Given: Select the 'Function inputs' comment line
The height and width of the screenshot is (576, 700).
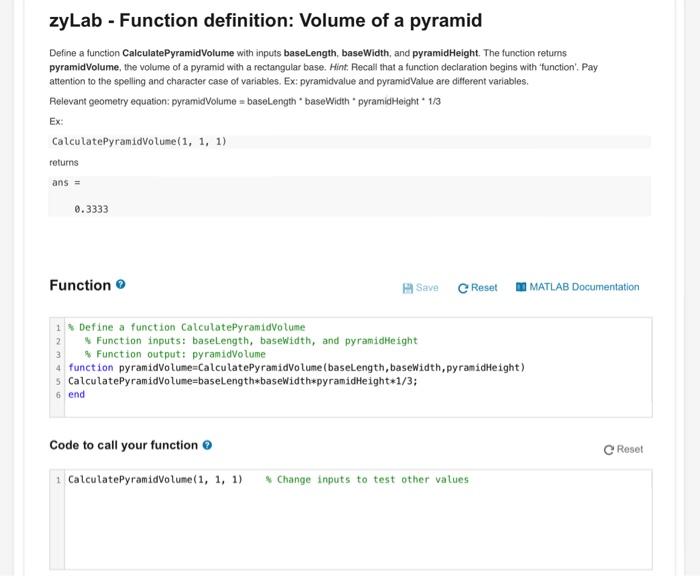Looking at the screenshot, I should (251, 340).
